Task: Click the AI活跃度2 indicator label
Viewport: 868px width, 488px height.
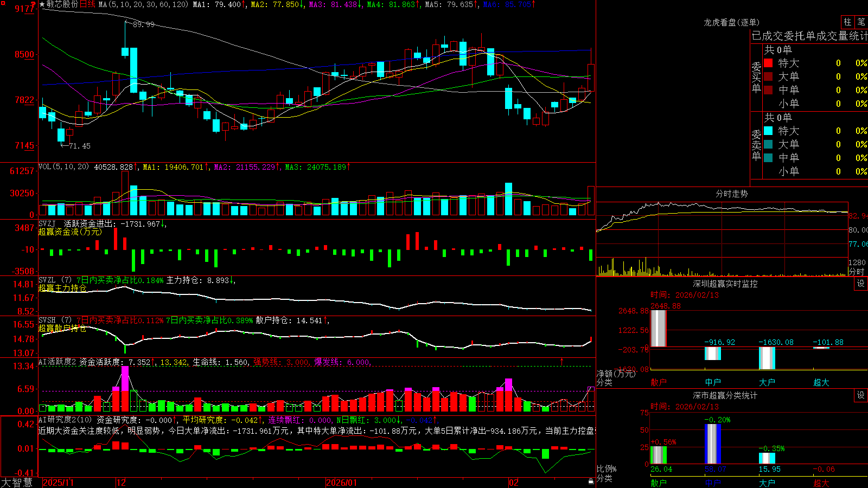Action: tap(58, 362)
